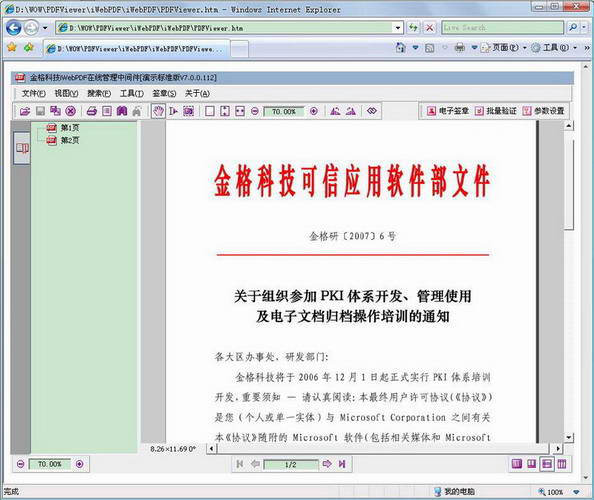Click the IE Forward button
Viewport: 594px width, 500px height.
click(31, 28)
